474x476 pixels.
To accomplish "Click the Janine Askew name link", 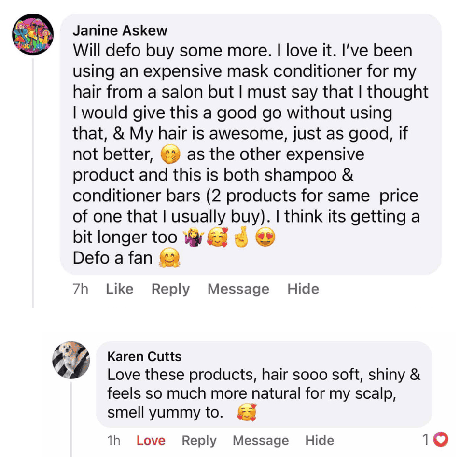I will pos(120,30).
